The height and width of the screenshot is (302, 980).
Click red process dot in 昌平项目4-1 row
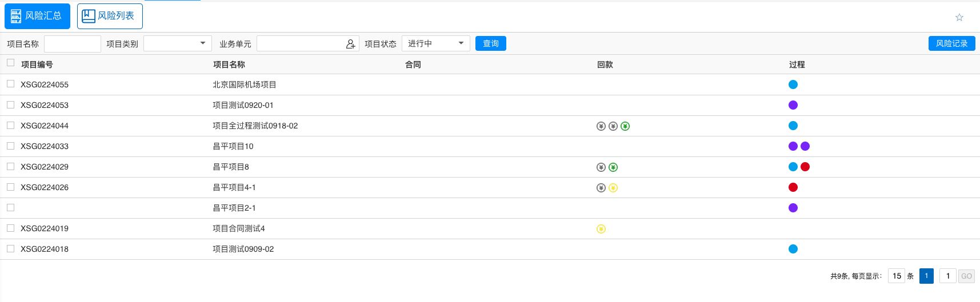[x=793, y=187]
